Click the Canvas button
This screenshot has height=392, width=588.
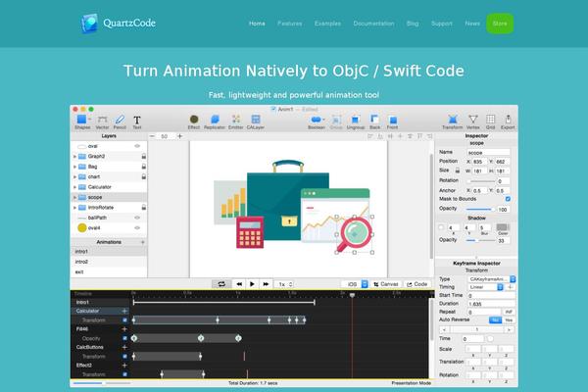386,284
